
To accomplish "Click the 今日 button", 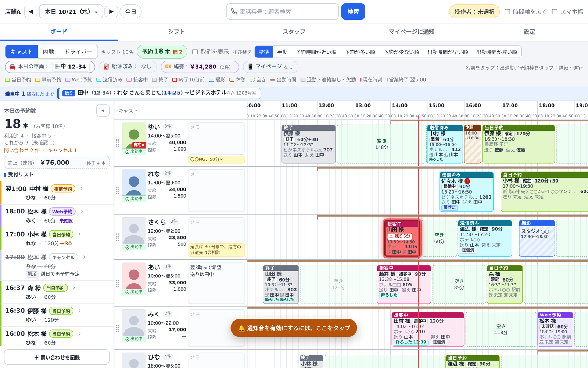I will [130, 11].
